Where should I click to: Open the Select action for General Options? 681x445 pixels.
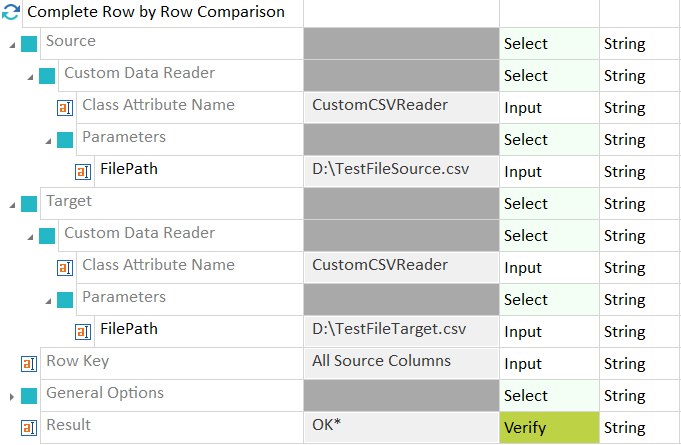(x=548, y=396)
